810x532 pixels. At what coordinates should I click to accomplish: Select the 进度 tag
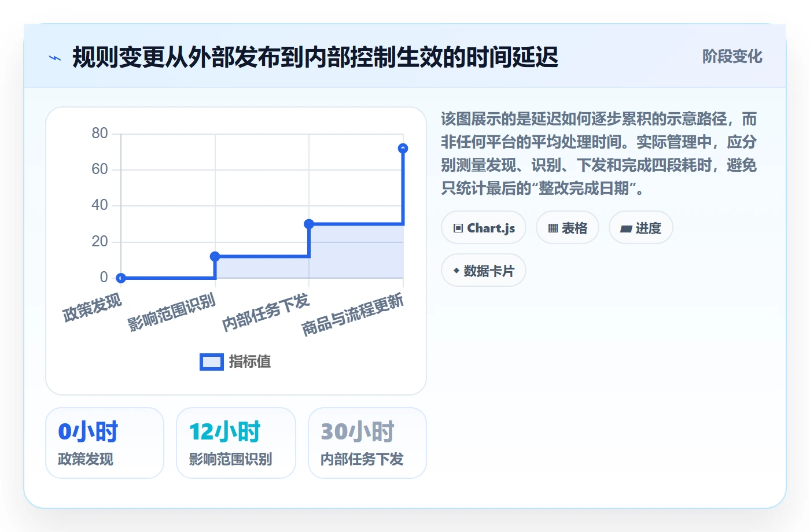(641, 228)
